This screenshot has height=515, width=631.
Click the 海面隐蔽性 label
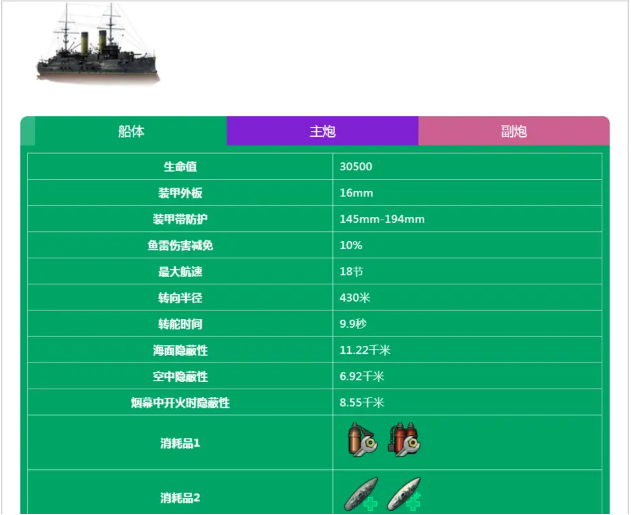tap(180, 350)
